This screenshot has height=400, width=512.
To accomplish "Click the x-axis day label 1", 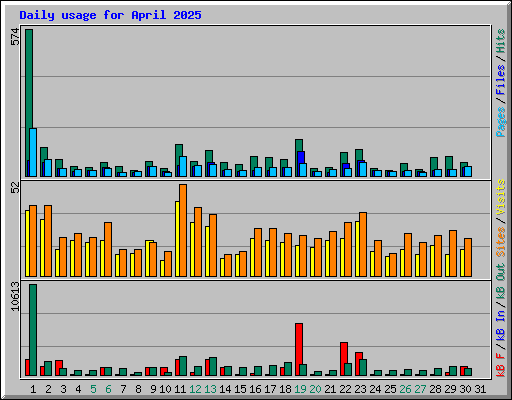I will pyautogui.click(x=33, y=389).
